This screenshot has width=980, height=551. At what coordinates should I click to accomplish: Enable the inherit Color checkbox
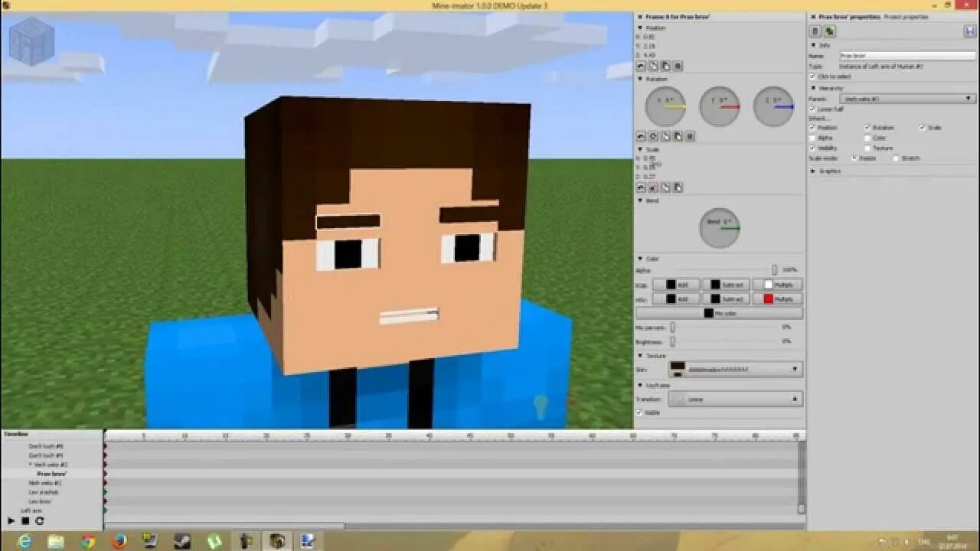867,138
